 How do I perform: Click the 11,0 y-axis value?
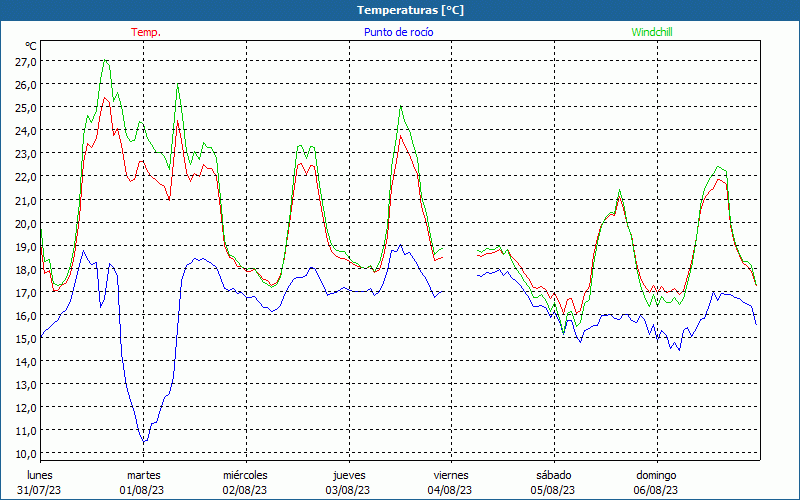point(27,431)
